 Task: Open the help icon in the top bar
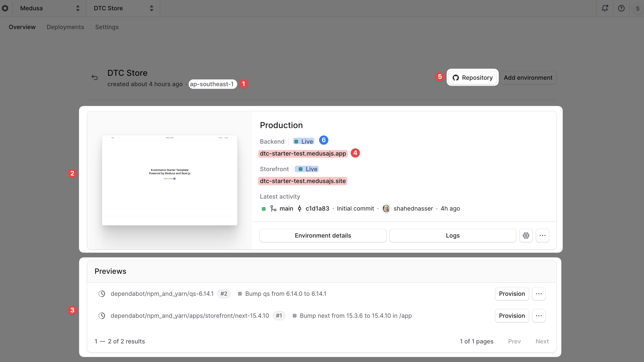click(x=621, y=8)
